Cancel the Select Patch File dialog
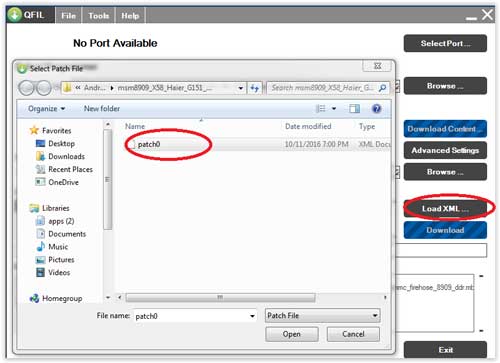The width and height of the screenshot is (500, 363). pyautogui.click(x=353, y=334)
